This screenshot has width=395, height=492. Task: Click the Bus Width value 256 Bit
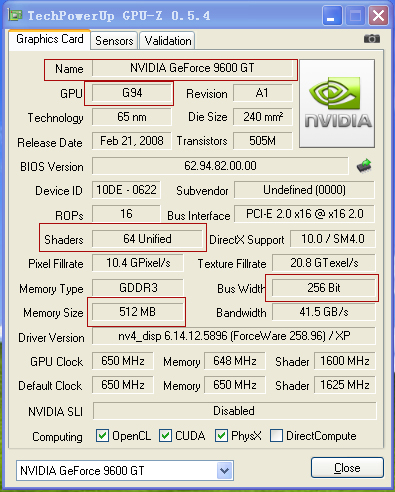pyautogui.click(x=324, y=288)
